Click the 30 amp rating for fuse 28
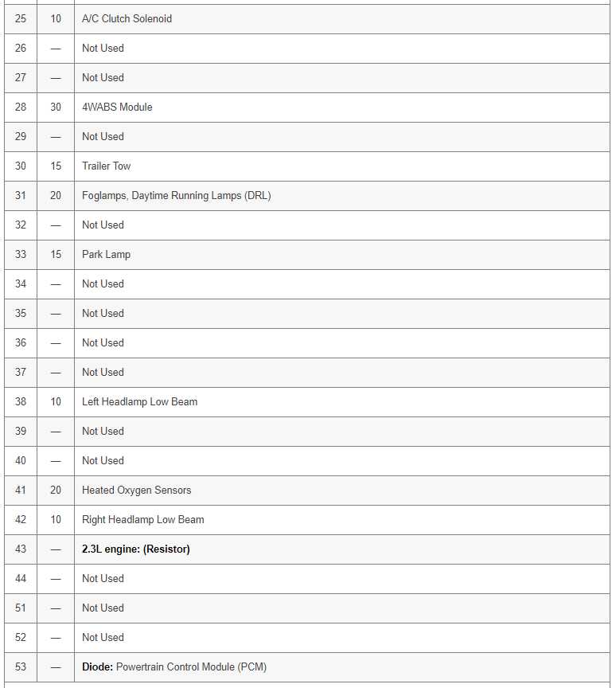This screenshot has height=688, width=616. (x=56, y=107)
